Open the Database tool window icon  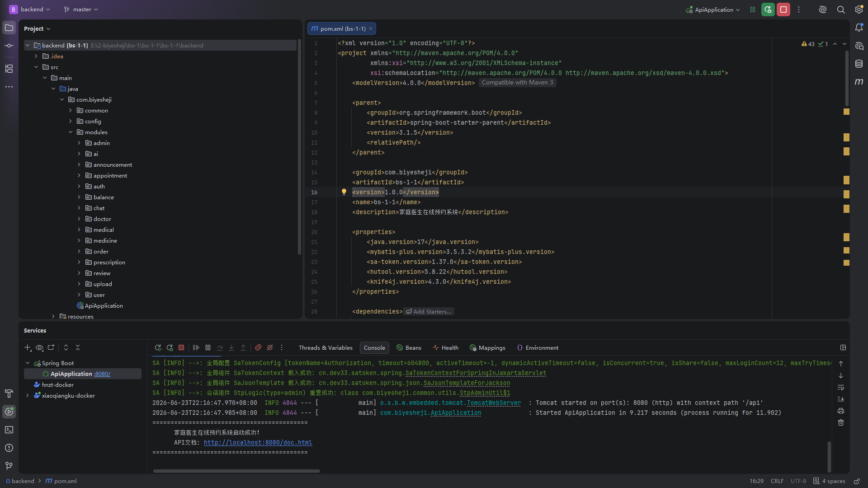859,64
